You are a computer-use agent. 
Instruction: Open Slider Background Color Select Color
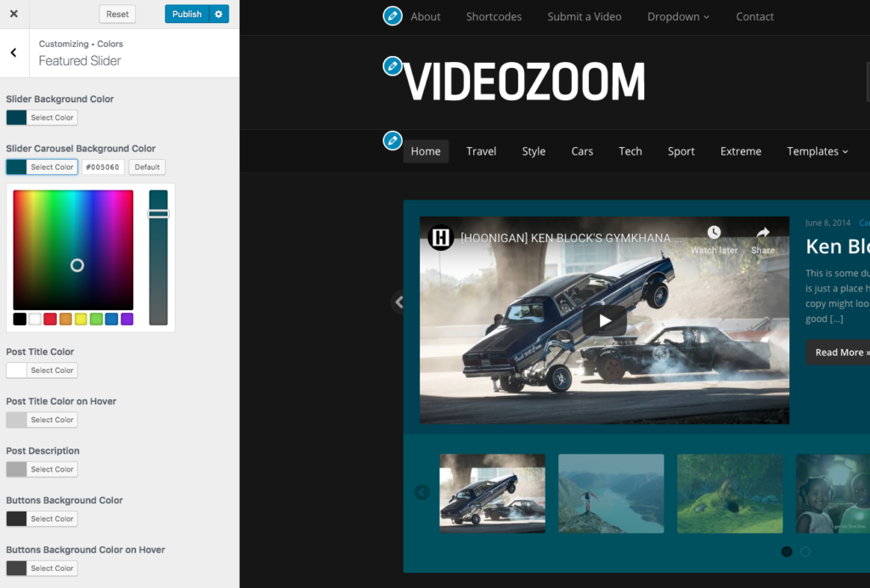[x=42, y=117]
